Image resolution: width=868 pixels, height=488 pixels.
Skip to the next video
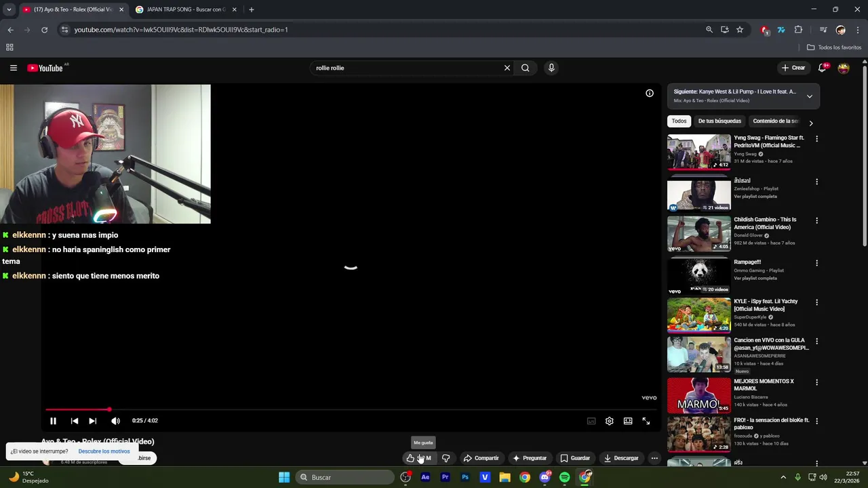[93, 421]
